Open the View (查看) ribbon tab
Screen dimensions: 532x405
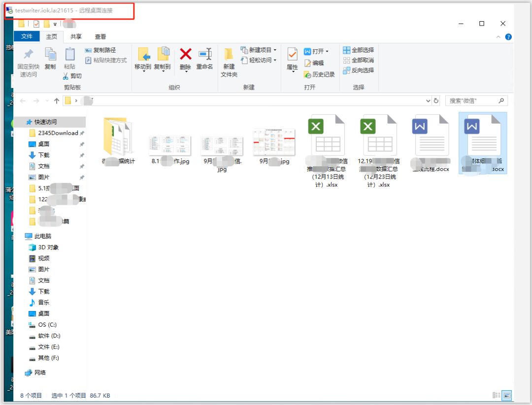click(100, 36)
